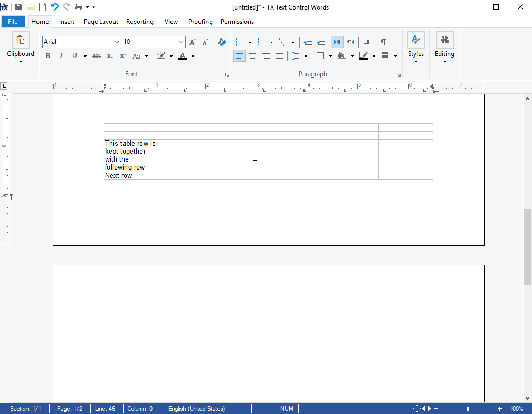The height and width of the screenshot is (414, 532).
Task: Click the Grow Font icon
Action: click(x=192, y=42)
